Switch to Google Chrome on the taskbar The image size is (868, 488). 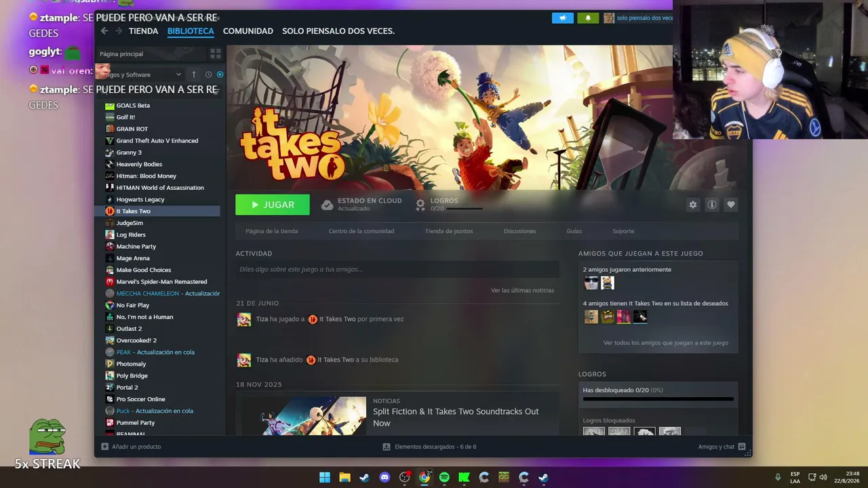[x=425, y=477]
